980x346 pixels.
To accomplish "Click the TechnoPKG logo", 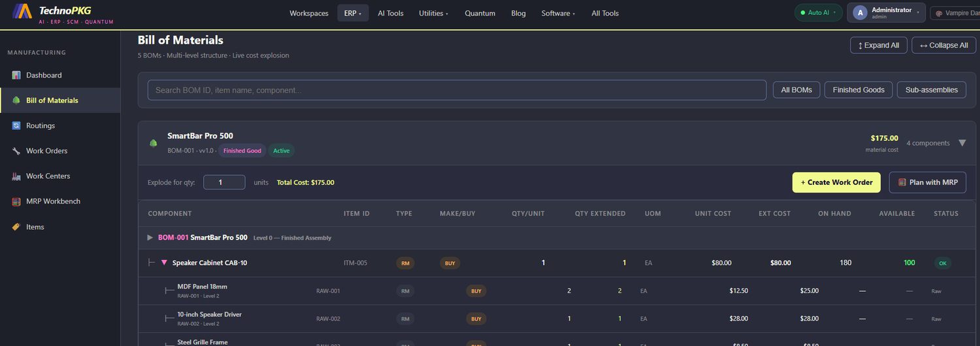I will 23,11.
